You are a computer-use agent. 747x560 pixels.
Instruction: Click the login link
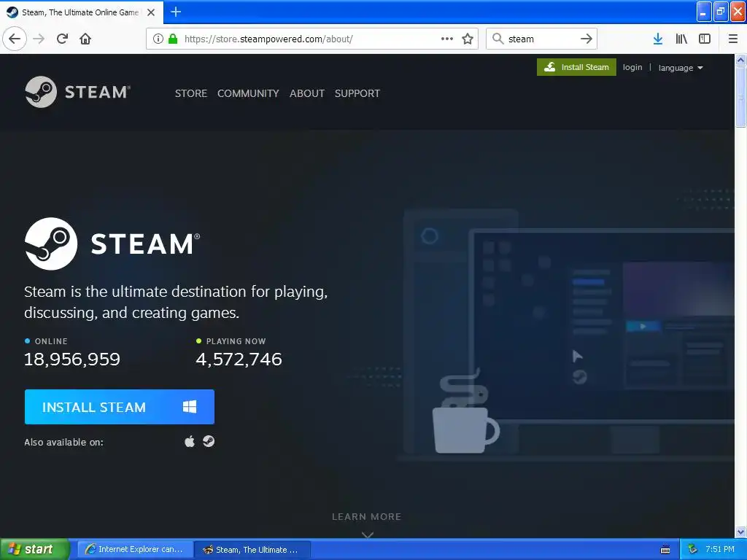click(632, 67)
